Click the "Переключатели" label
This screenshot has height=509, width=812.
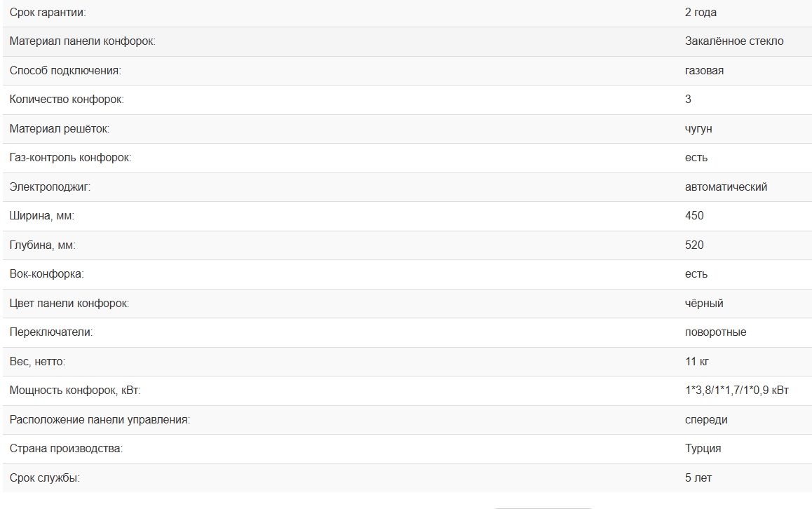pos(51,332)
